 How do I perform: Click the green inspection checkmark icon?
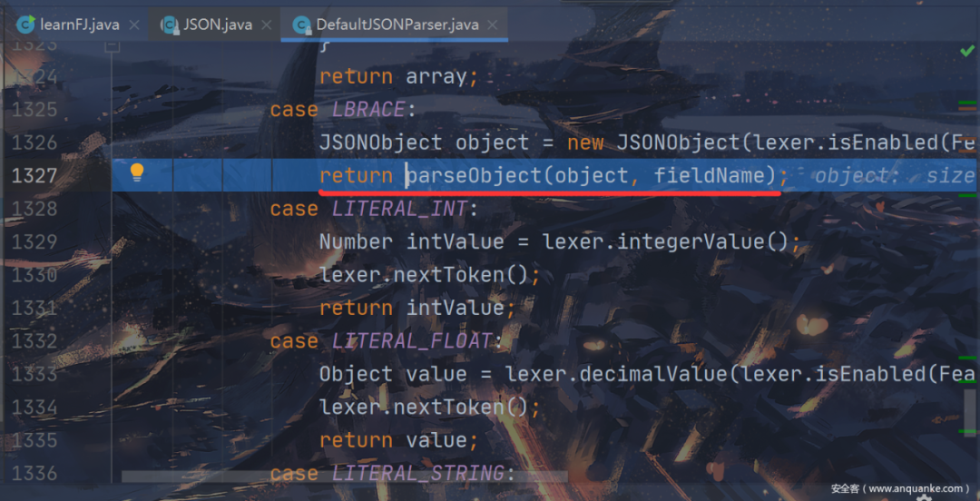[967, 52]
